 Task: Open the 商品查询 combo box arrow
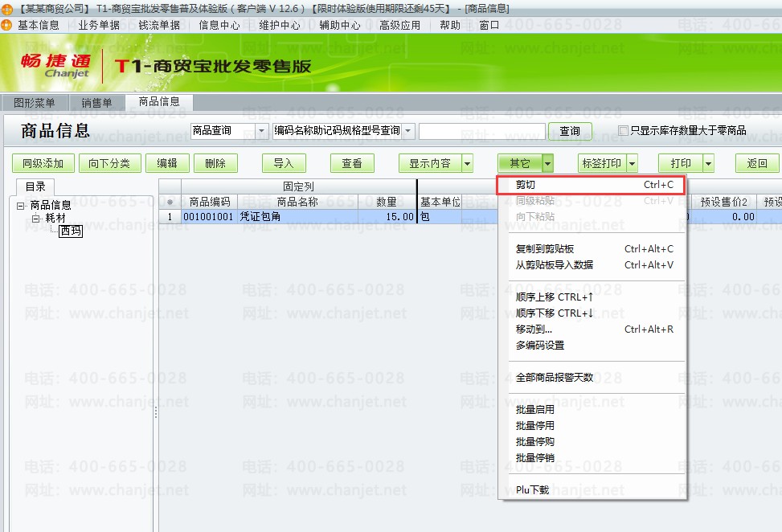(261, 131)
